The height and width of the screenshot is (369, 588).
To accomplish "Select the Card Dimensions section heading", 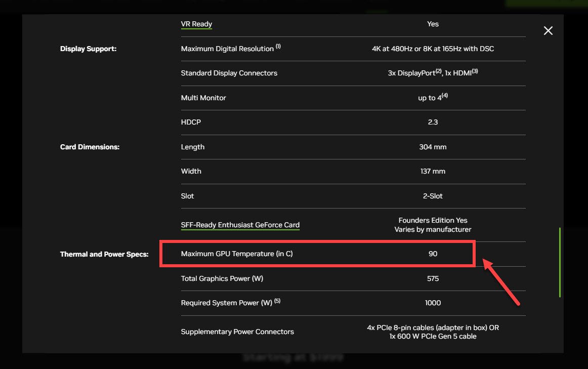I will pos(90,147).
